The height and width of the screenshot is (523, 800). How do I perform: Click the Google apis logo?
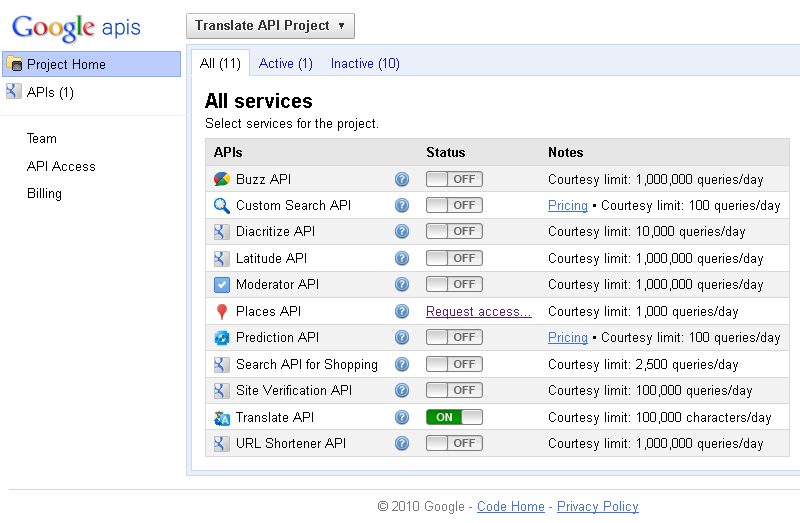point(76,28)
